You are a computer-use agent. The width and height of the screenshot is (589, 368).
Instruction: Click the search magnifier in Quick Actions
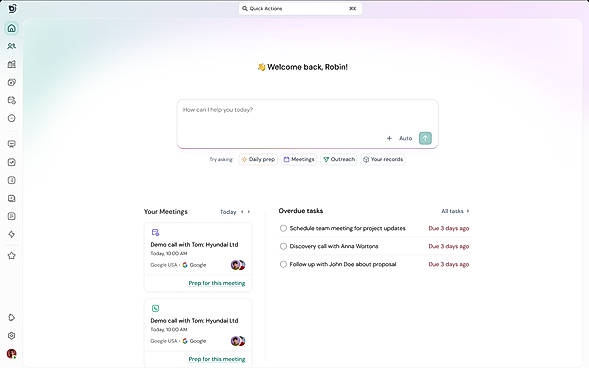pos(245,8)
